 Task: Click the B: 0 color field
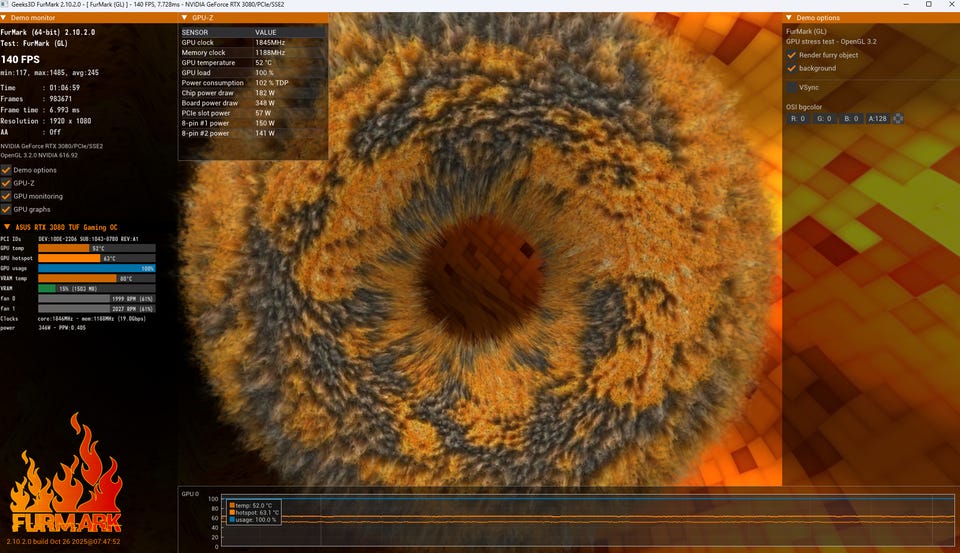tap(851, 119)
